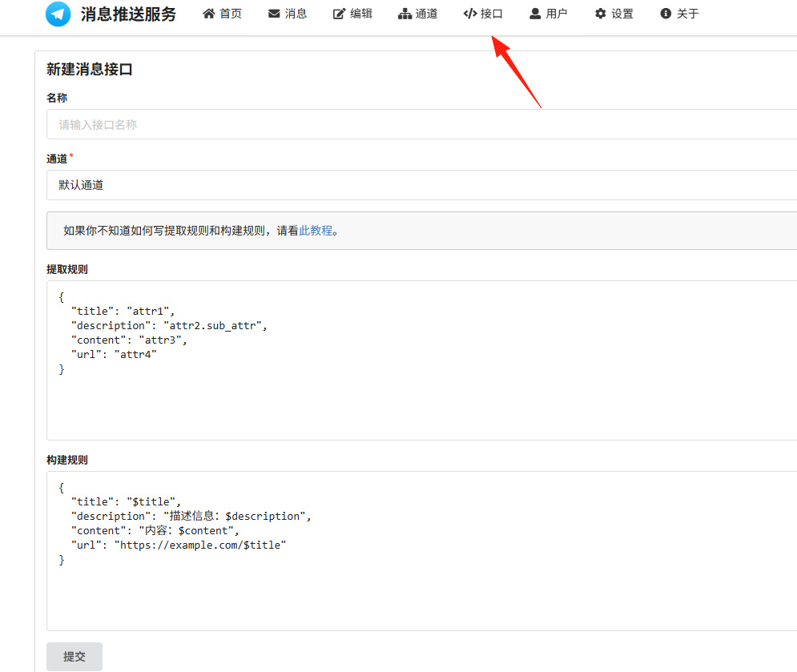797x672 pixels.
Task: Open the 此教程 tutorial link
Action: [x=316, y=231]
